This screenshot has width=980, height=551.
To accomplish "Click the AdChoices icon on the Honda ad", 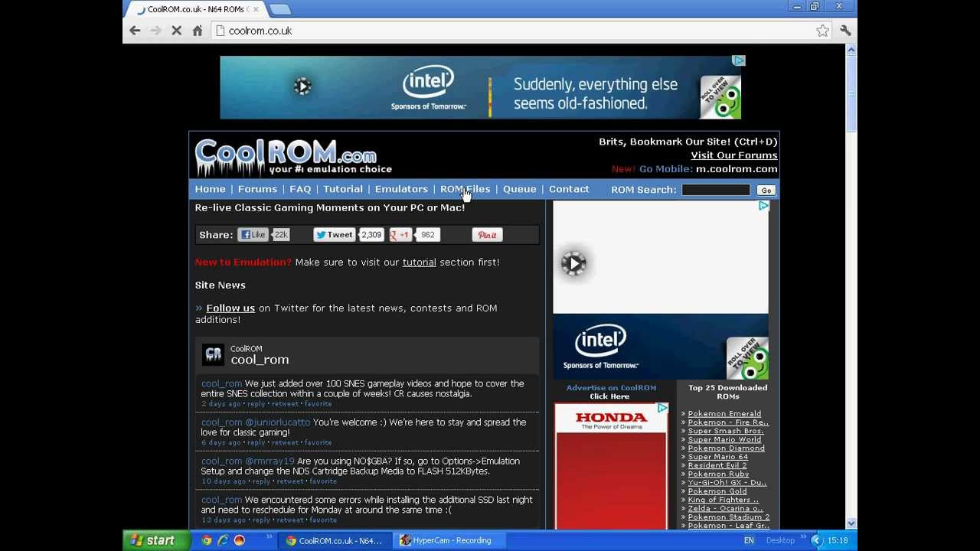I will click(x=662, y=409).
